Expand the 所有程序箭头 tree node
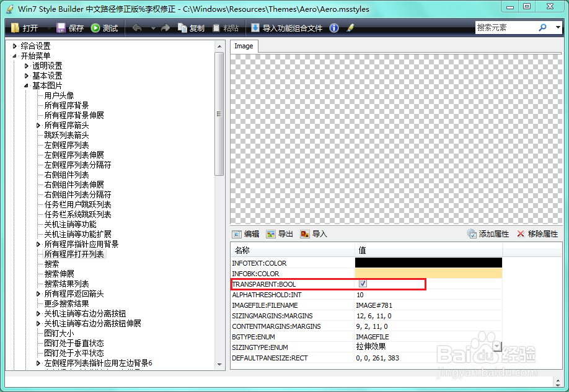569x392 pixels. pyautogui.click(x=38, y=125)
